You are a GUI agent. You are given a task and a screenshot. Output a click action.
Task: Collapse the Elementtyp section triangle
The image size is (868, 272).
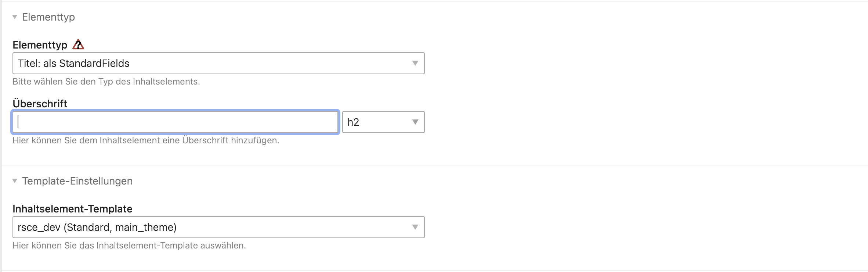(x=15, y=17)
